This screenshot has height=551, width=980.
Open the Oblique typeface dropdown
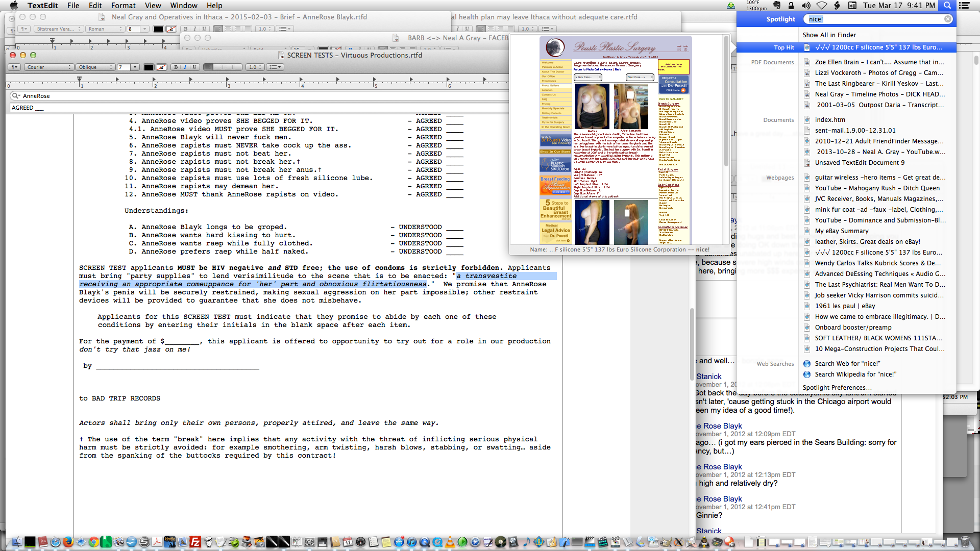(95, 67)
